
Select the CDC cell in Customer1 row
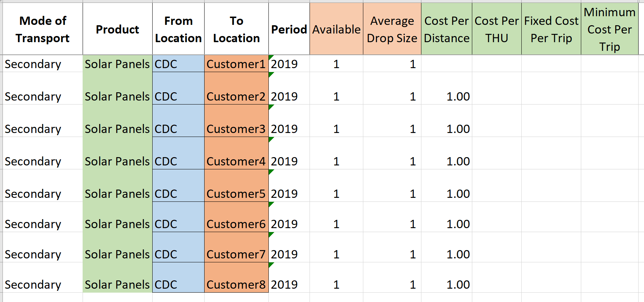tap(179, 64)
